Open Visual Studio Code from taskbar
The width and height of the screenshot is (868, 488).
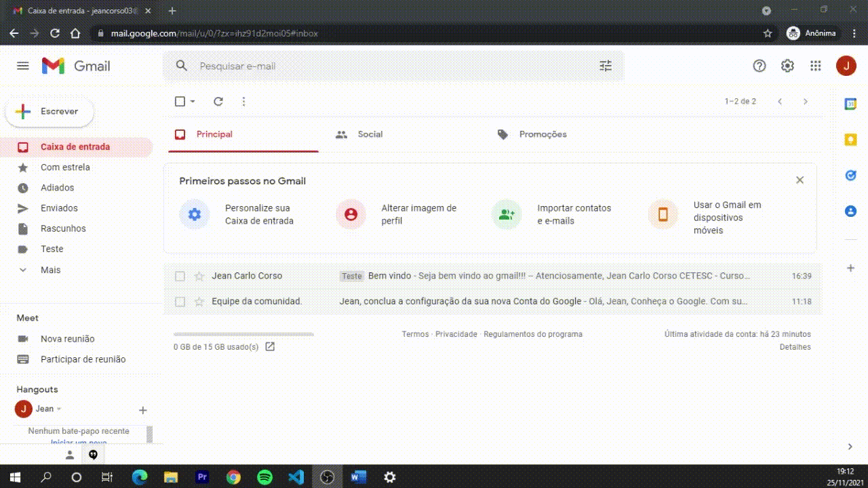tap(296, 477)
